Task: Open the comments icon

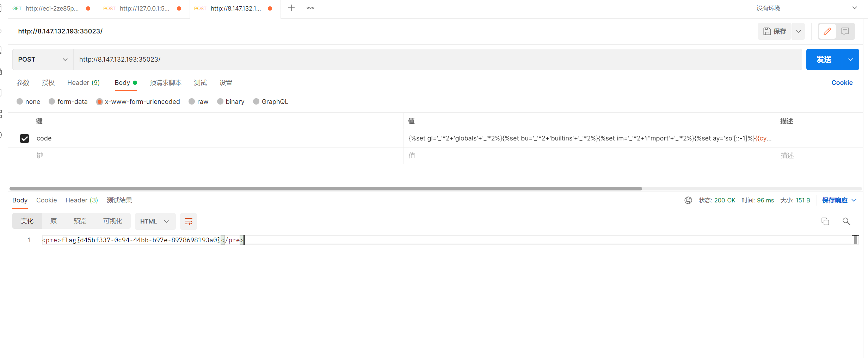Action: click(x=845, y=31)
